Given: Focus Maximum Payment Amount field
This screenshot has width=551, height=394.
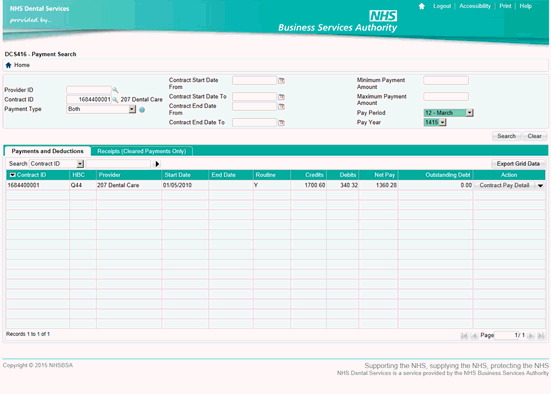Looking at the screenshot, I should click(x=446, y=97).
